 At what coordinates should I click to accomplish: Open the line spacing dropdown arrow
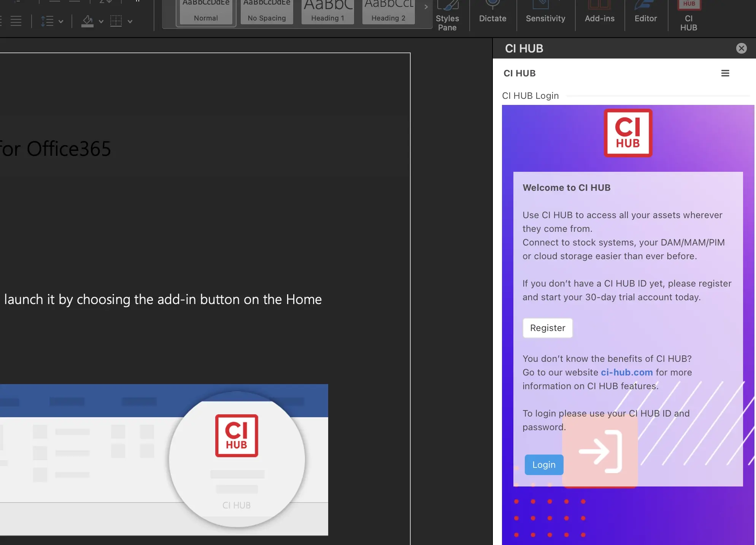61,22
